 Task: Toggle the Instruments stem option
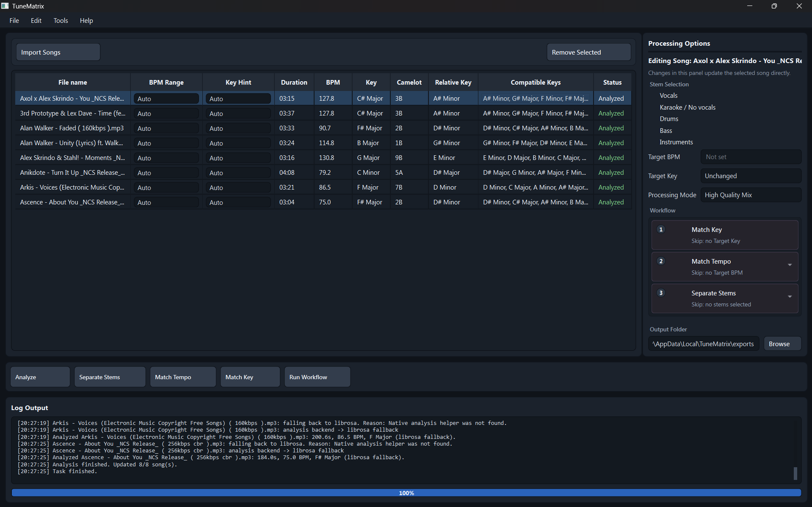point(676,142)
